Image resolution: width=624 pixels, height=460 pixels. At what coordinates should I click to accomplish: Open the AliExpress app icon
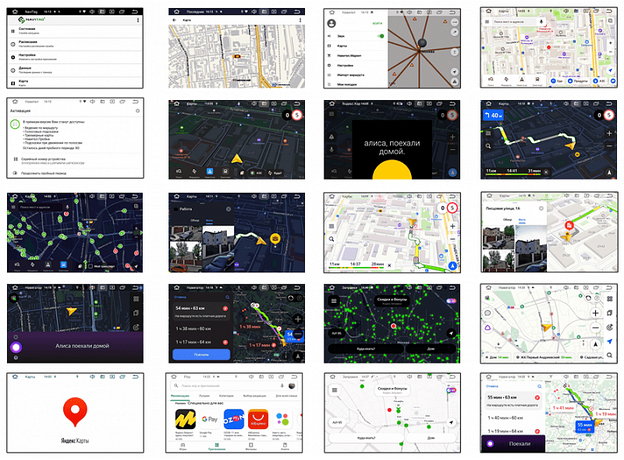[x=258, y=419]
